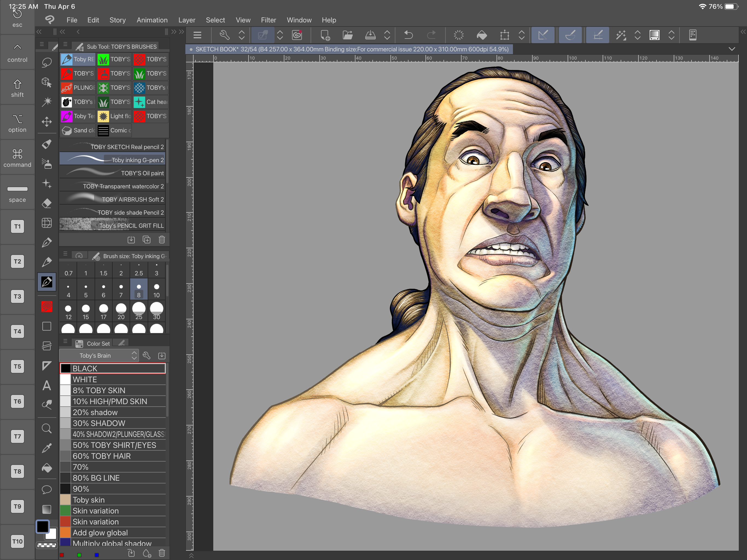The height and width of the screenshot is (560, 747).
Task: Pick the WHITE color swatch
Action: (x=113, y=379)
